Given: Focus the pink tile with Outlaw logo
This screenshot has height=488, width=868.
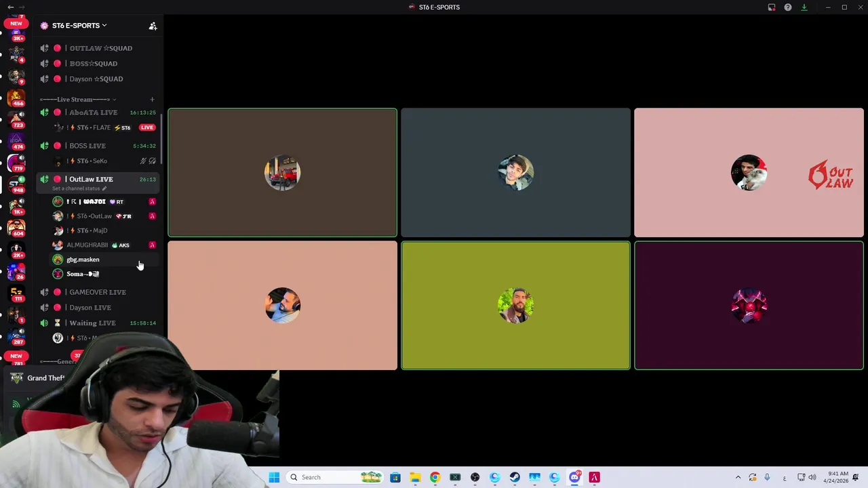Looking at the screenshot, I should pyautogui.click(x=749, y=173).
